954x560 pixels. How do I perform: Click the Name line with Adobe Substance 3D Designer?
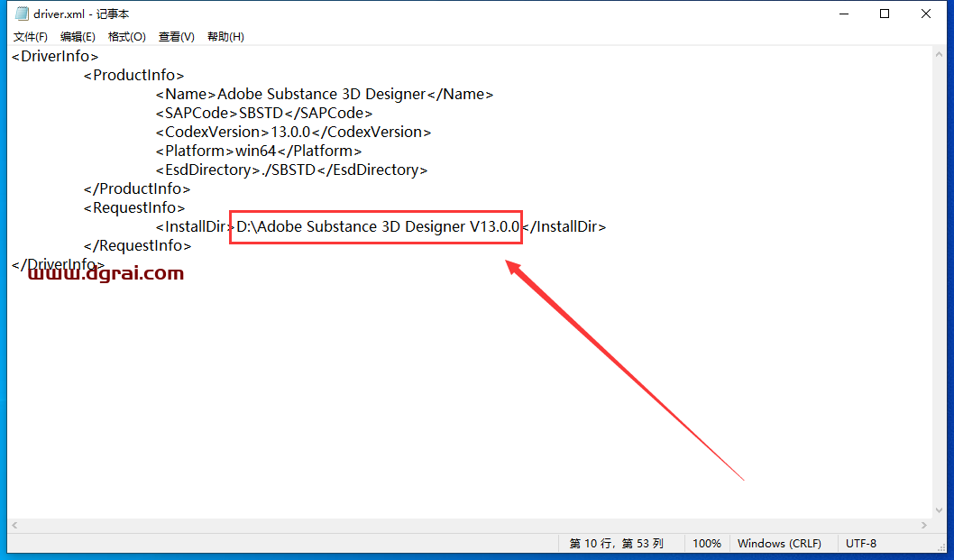click(325, 95)
